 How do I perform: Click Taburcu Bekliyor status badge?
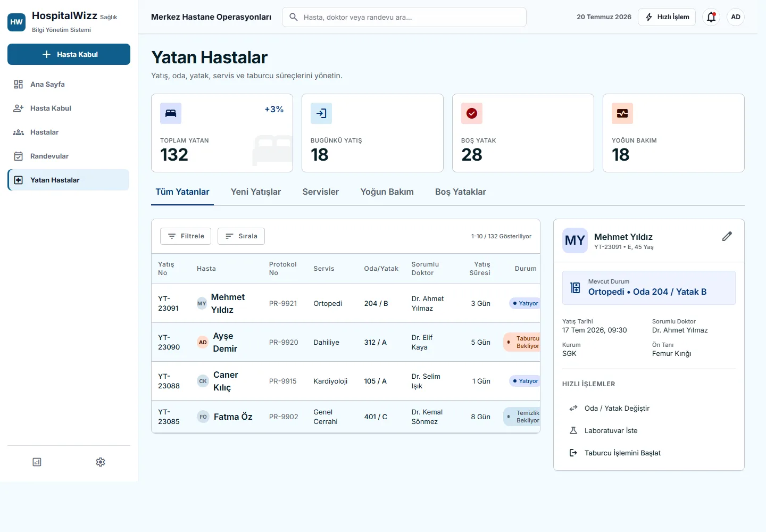pyautogui.click(x=522, y=342)
